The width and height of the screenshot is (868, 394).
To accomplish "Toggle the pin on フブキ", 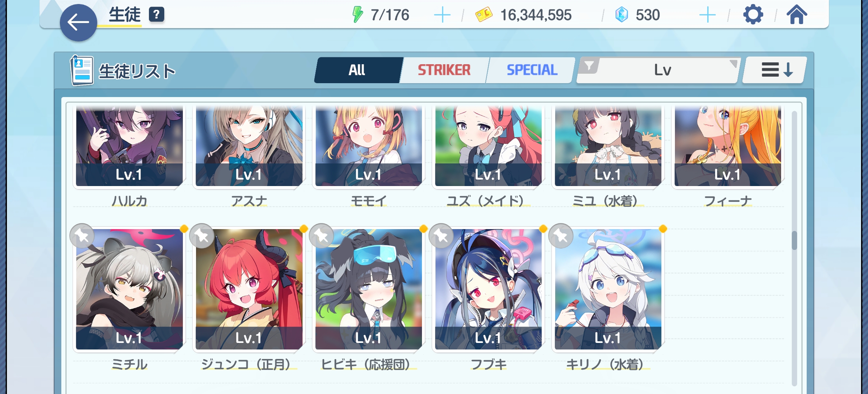I will coord(441,236).
